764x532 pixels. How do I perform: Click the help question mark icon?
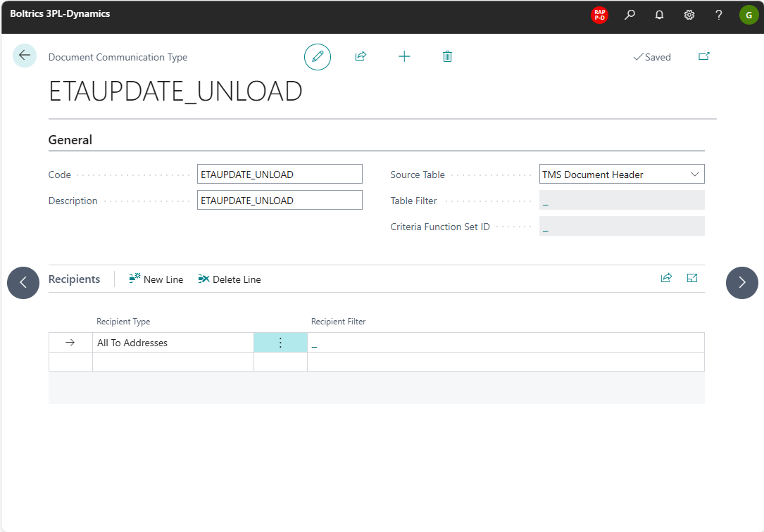pos(718,14)
